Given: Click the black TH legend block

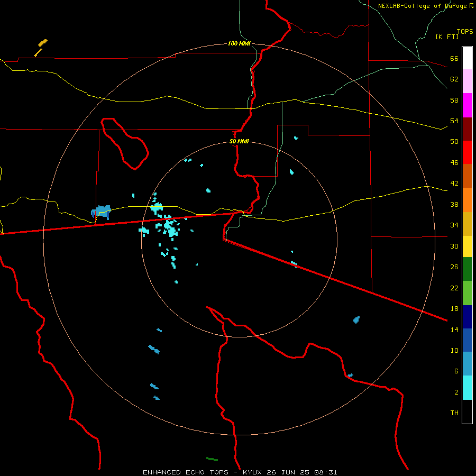Looking at the screenshot, I should [467, 411].
